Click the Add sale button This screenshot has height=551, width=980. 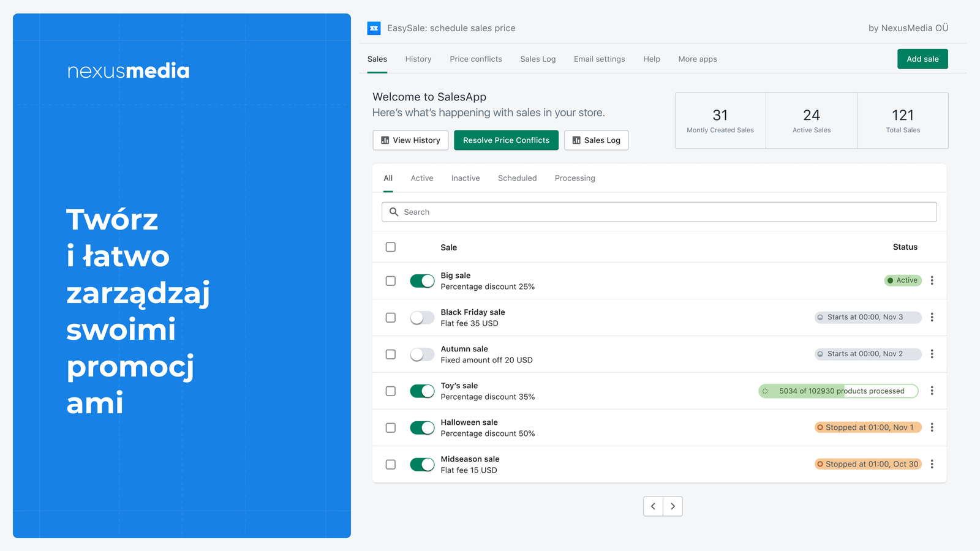pos(922,59)
